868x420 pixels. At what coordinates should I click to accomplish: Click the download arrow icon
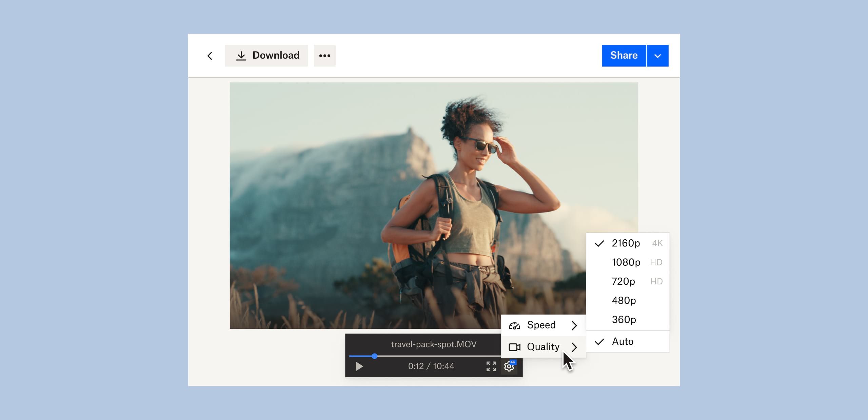coord(241,56)
